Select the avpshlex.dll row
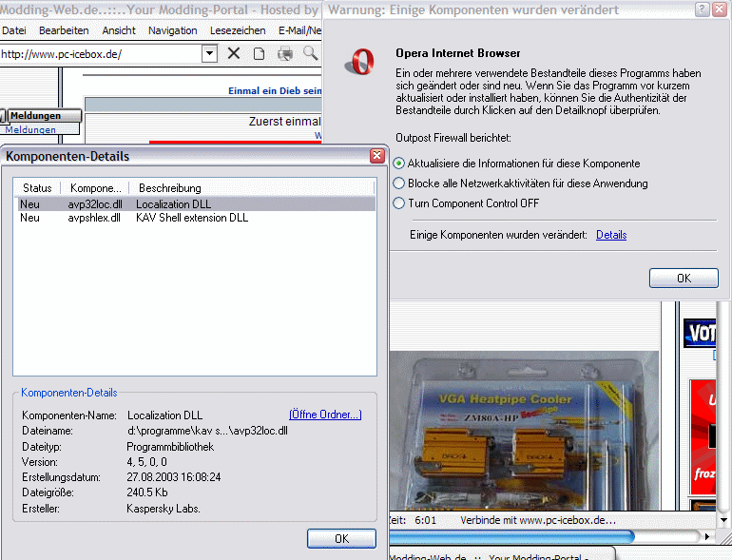The height and width of the screenshot is (560, 732). coord(196,218)
